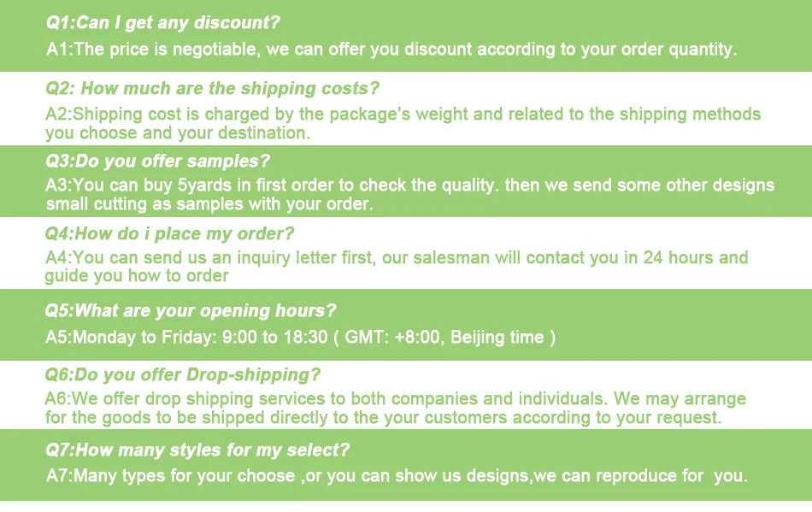Viewport: 812px width, 512px height.
Task: Click the Q3 offer samples question
Action: click(x=157, y=161)
